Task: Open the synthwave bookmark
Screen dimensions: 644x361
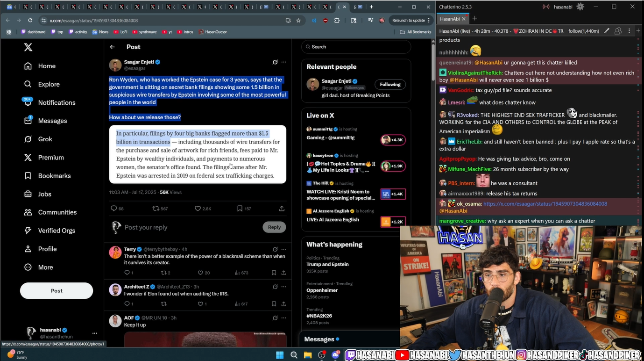Action: [144, 32]
